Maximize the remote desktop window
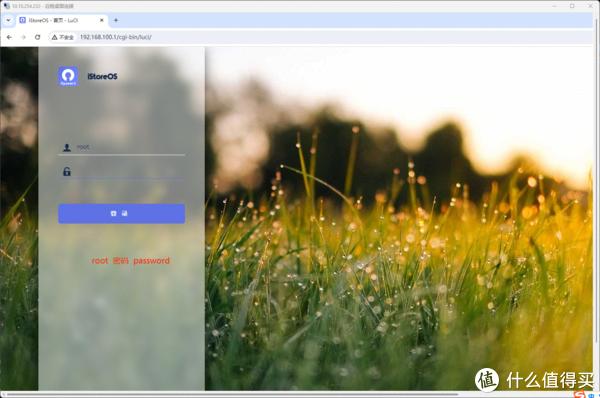600x398 pixels. [572, 6]
